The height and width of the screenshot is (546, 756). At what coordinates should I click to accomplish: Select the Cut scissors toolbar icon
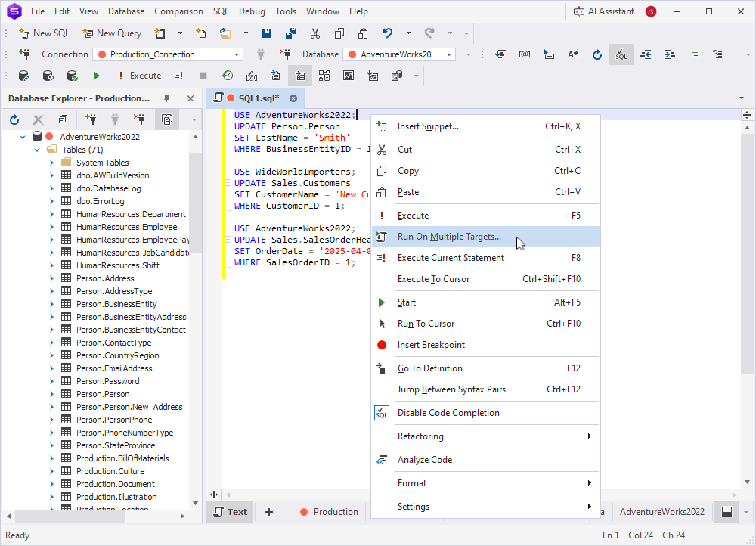(x=315, y=33)
